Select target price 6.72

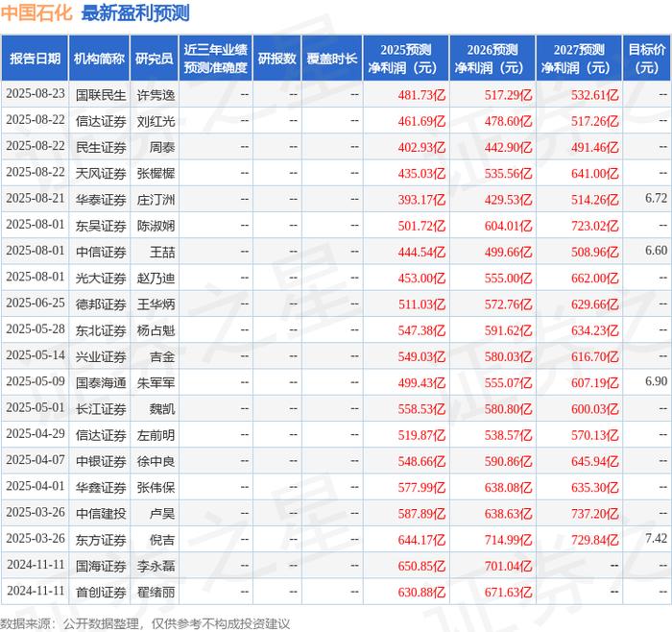coord(656,198)
